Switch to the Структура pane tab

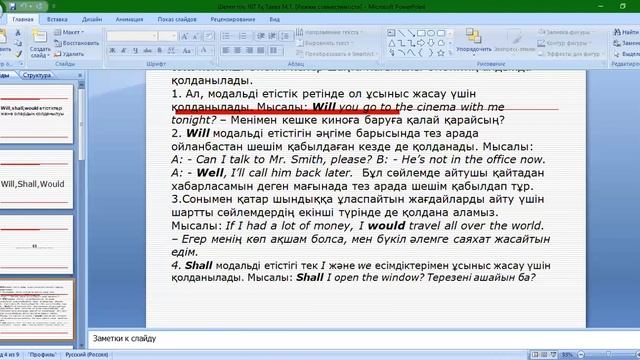[x=37, y=76]
